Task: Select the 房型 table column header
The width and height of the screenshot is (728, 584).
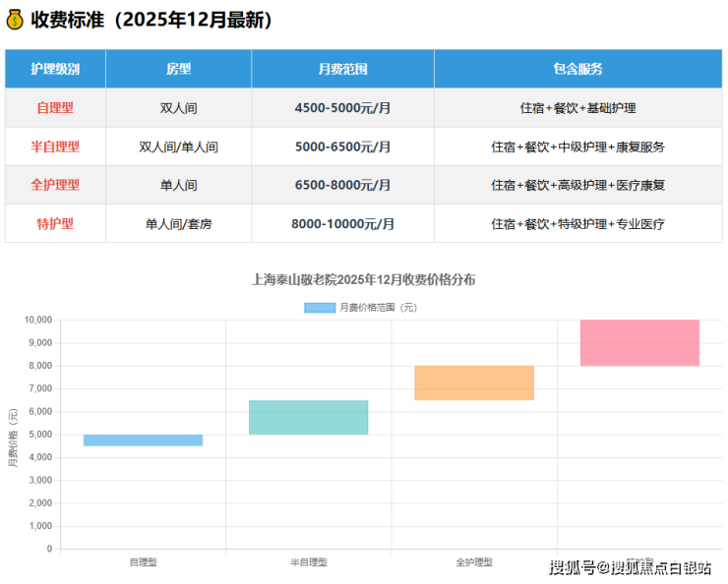Action: [178, 70]
